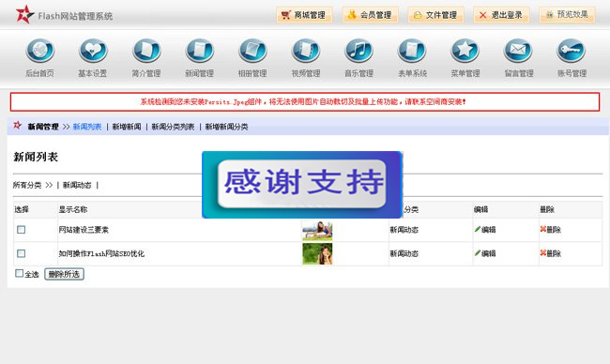Click the 新闻管理 breadcrumb label
610x364 pixels.
click(x=43, y=127)
